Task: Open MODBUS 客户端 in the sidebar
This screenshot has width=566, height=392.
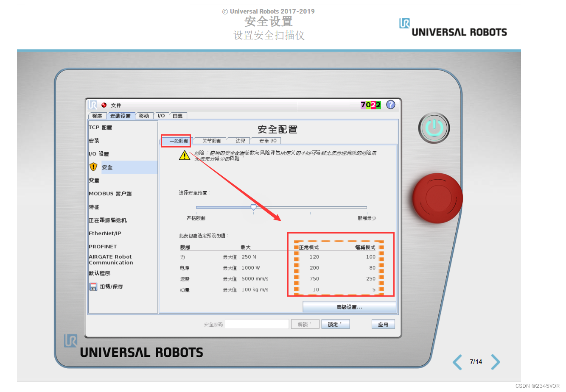Action: click(110, 194)
